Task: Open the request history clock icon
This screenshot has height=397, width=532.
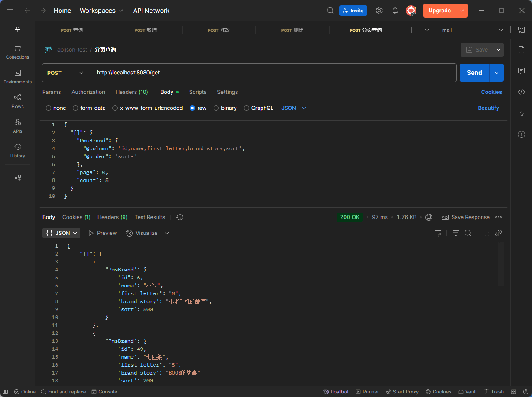Action: pos(180,217)
